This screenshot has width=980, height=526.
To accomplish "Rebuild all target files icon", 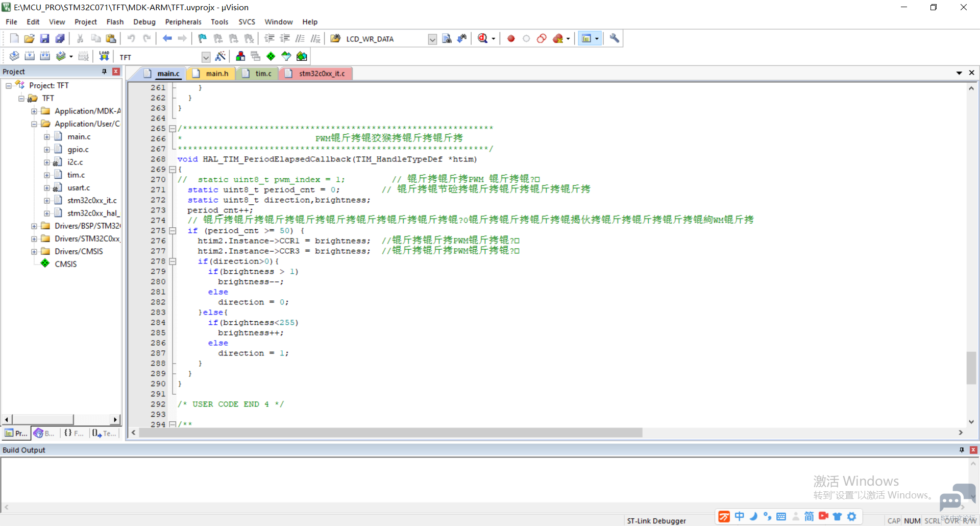I will 45,56.
